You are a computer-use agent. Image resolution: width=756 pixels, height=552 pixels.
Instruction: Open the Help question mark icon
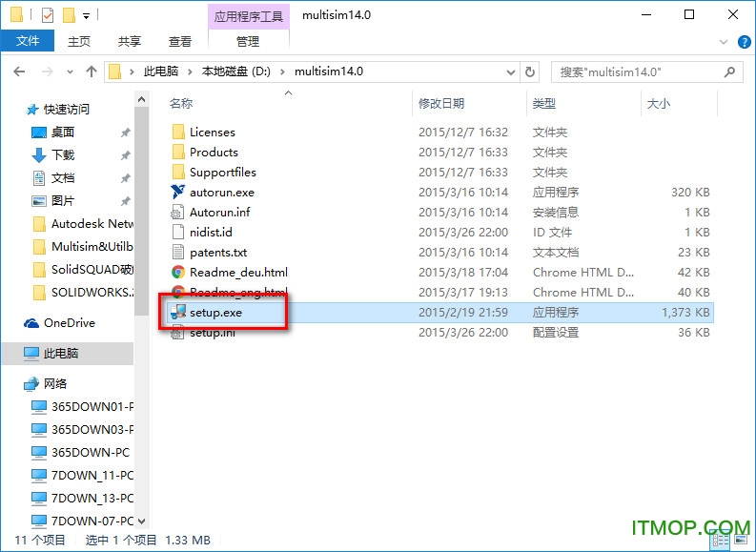coord(744,42)
